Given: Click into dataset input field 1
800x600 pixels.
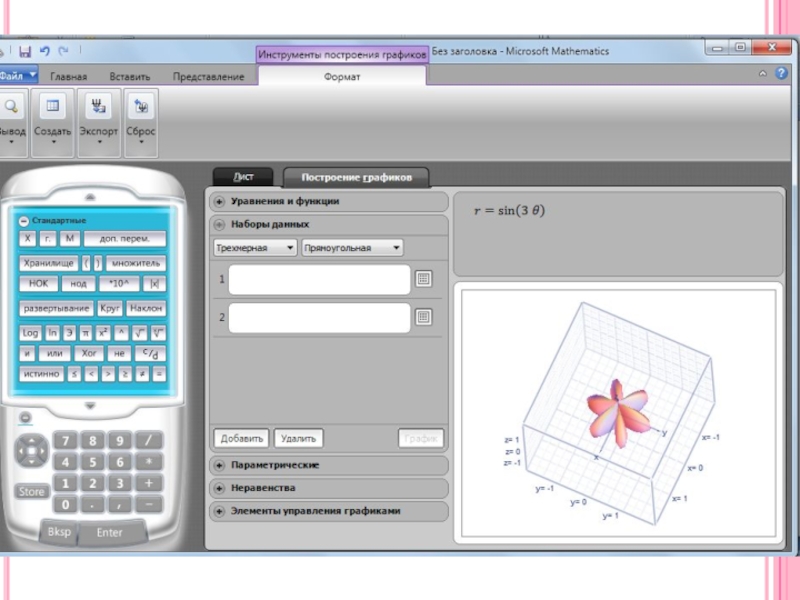Looking at the screenshot, I should pyautogui.click(x=319, y=280).
